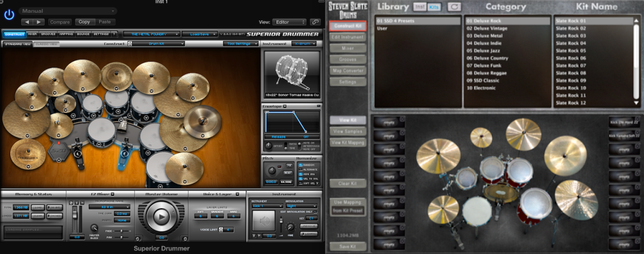Screen dimensions: 644x254
Task: Play the Master Volume preview button
Action: pos(162,216)
